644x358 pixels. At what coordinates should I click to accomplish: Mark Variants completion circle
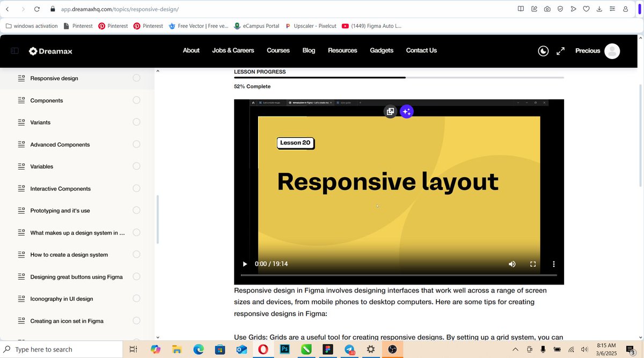click(x=136, y=122)
